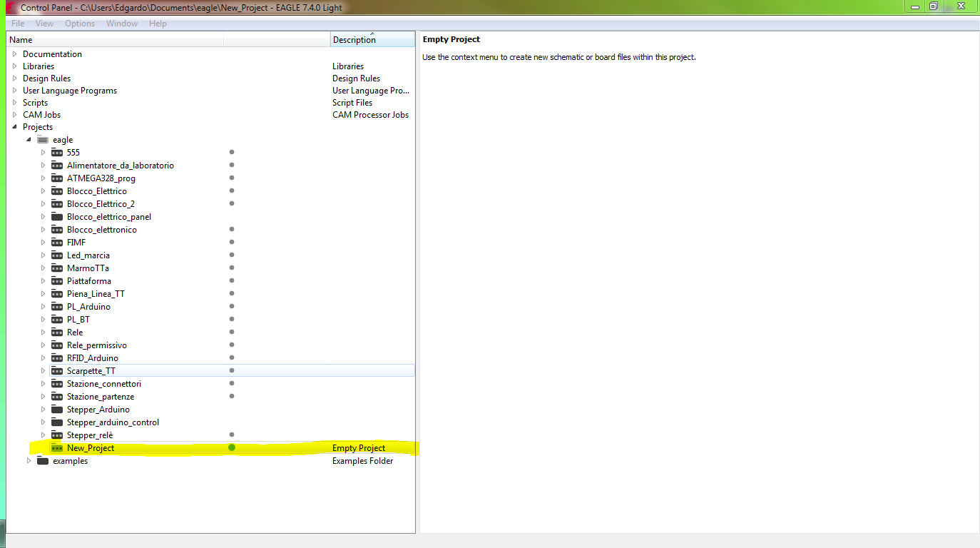Expand the FIMF project arrow
Viewport: 980px width, 548px height.
click(43, 243)
